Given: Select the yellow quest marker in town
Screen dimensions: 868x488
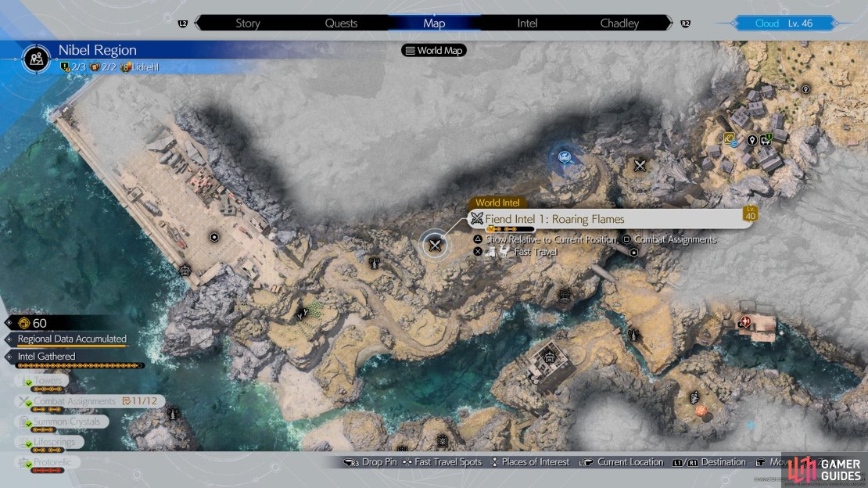Looking at the screenshot, I should (729, 138).
